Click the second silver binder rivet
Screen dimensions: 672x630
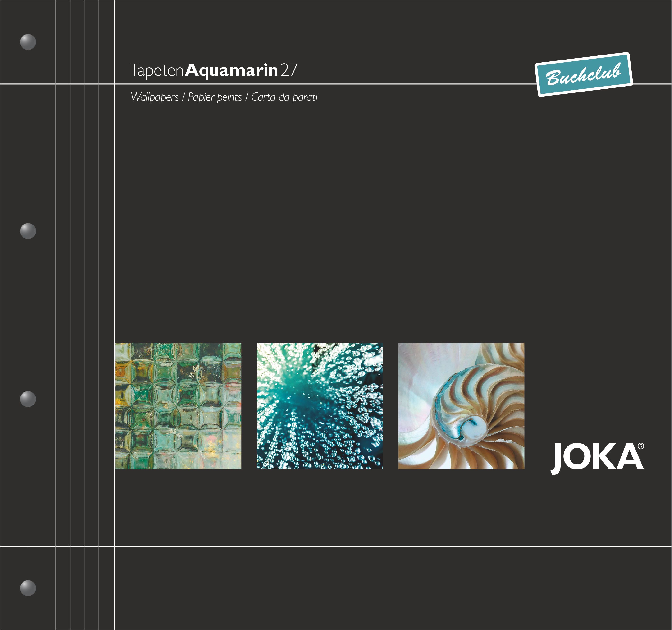pyautogui.click(x=28, y=231)
